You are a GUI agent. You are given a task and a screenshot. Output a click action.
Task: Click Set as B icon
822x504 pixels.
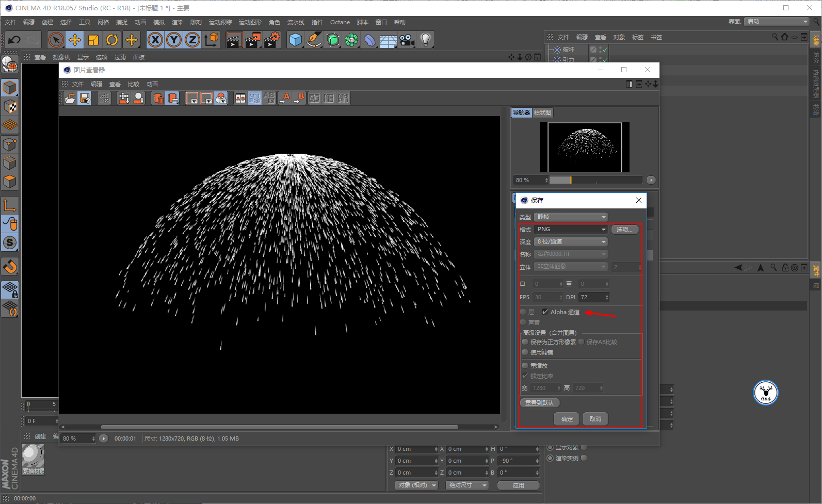(299, 98)
